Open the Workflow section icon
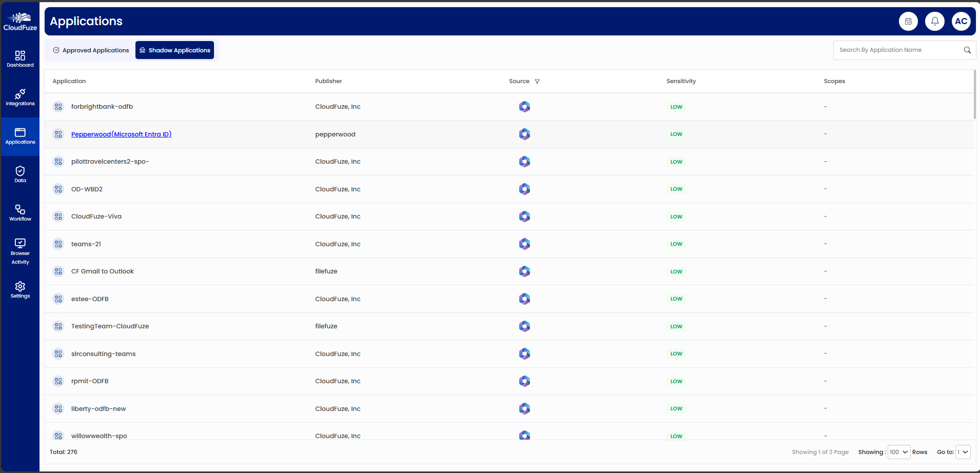The image size is (980, 473). click(20, 211)
